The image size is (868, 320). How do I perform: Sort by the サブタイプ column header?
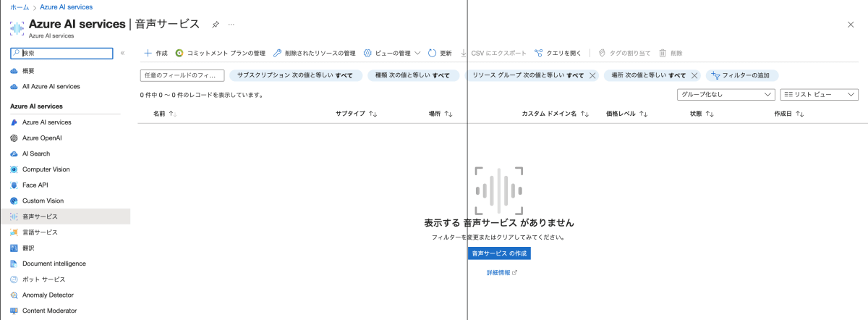pos(357,114)
